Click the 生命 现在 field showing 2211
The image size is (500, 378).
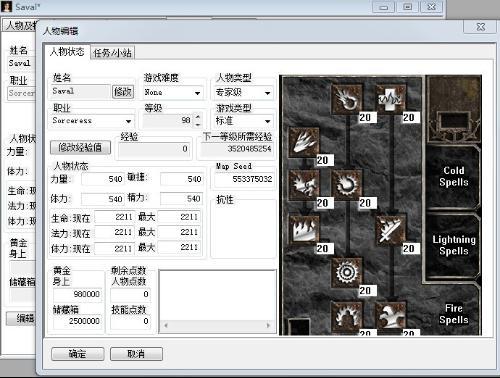(x=115, y=217)
